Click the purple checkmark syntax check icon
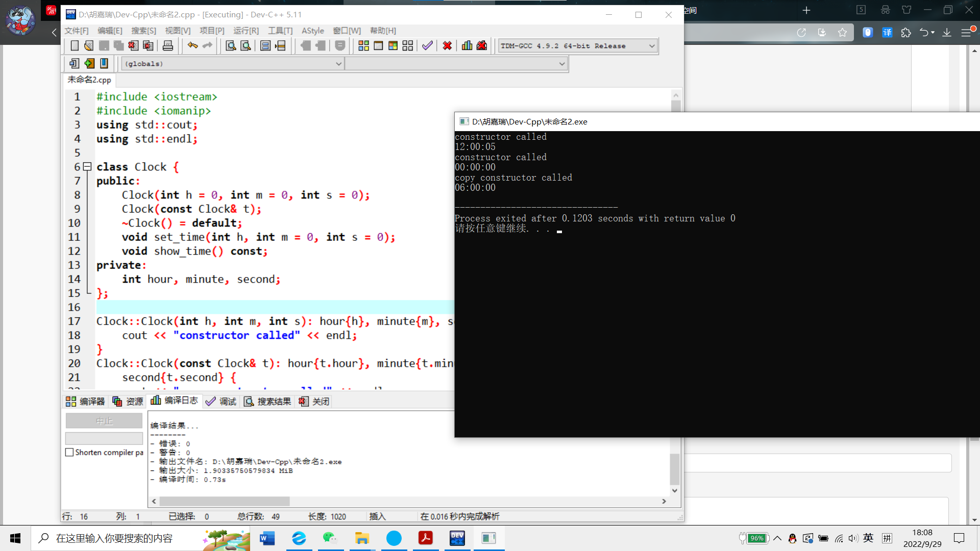Image resolution: width=980 pixels, height=551 pixels. [427, 46]
